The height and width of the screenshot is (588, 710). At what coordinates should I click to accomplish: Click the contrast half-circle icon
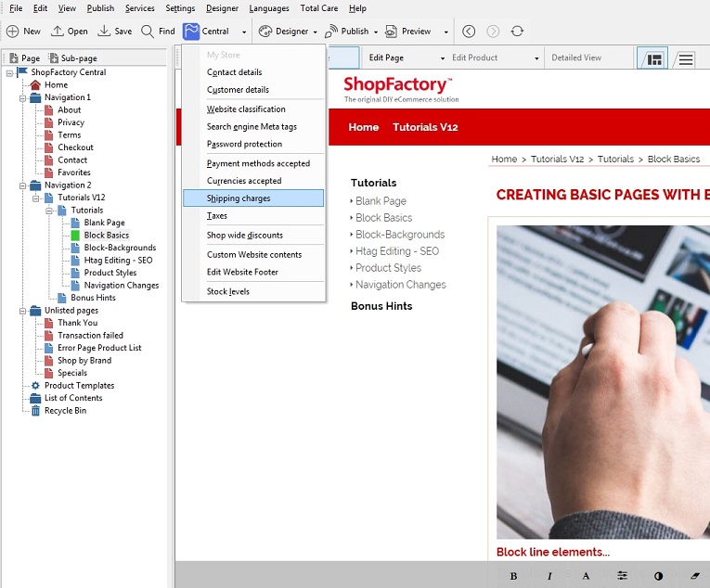[659, 576]
